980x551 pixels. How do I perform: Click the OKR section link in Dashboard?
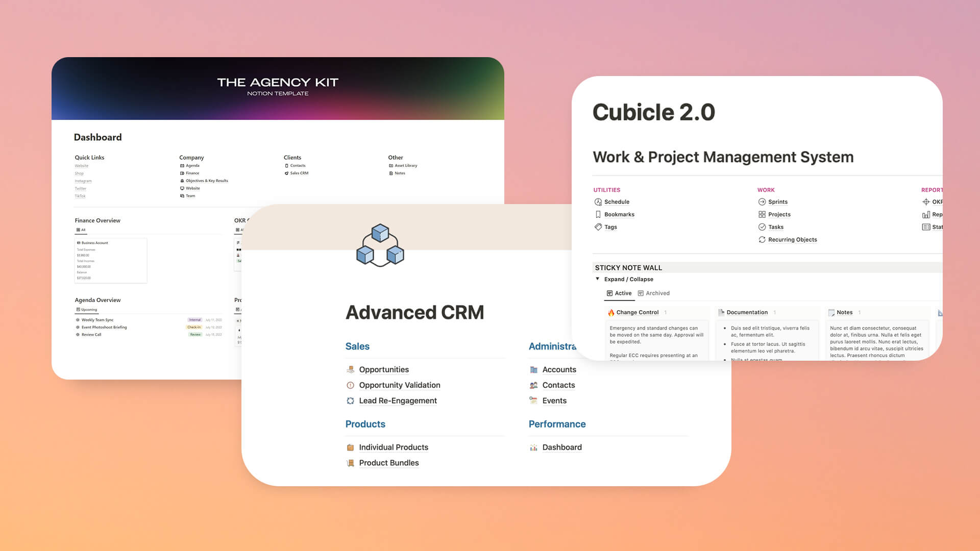(x=206, y=180)
